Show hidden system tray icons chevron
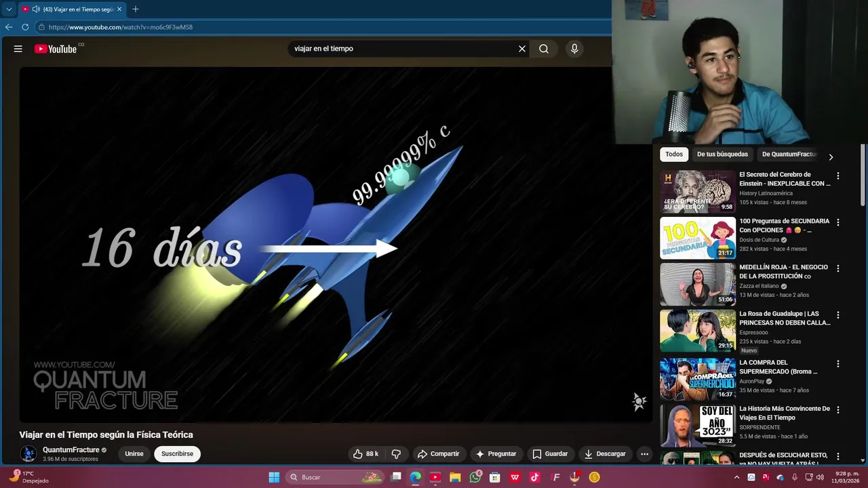The height and width of the screenshot is (488, 868). tap(737, 477)
